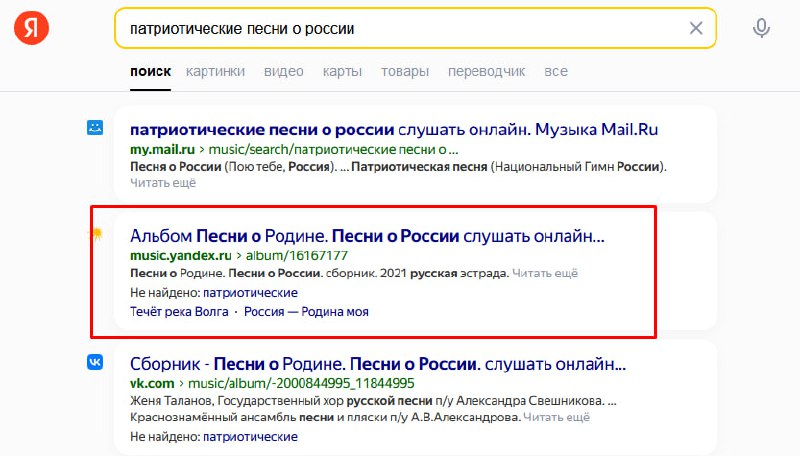Open Россия — Родина моя sitelink
Screen dimensions: 800x456
306,312
